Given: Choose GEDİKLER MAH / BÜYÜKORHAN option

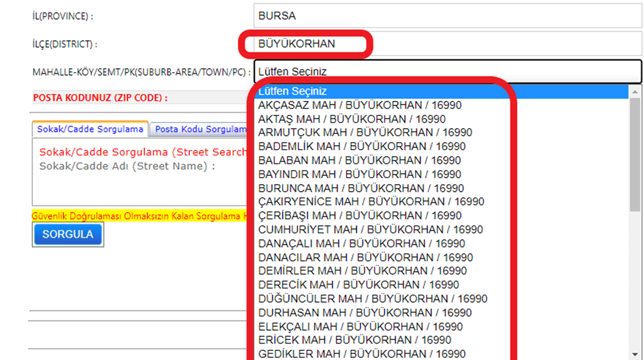Looking at the screenshot, I should pos(362,354).
